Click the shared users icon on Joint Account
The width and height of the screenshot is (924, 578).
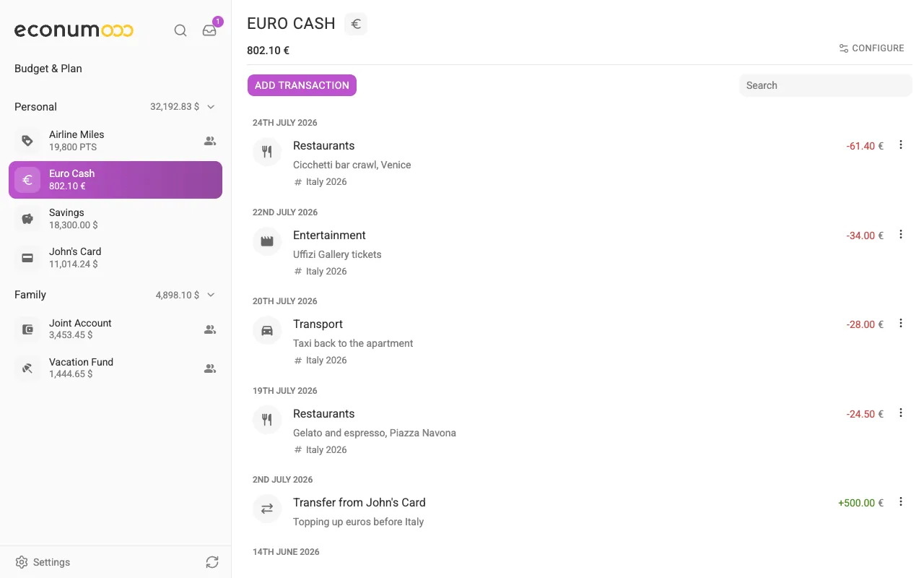coord(210,329)
